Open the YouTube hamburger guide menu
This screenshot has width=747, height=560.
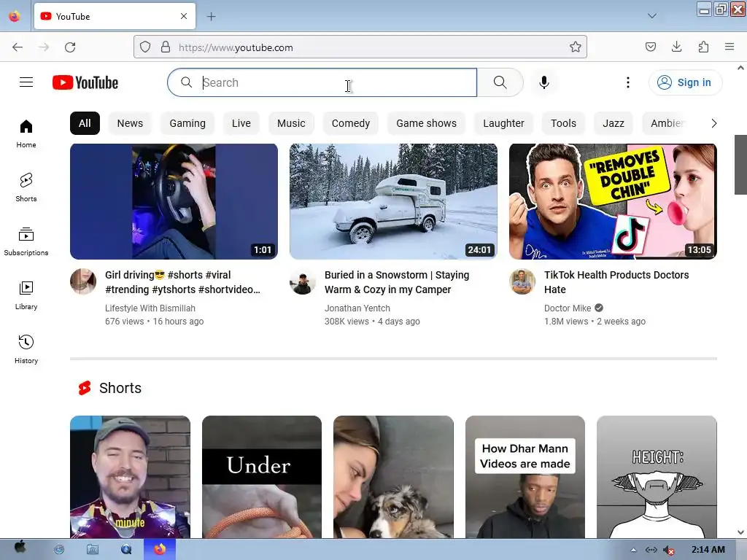click(26, 82)
